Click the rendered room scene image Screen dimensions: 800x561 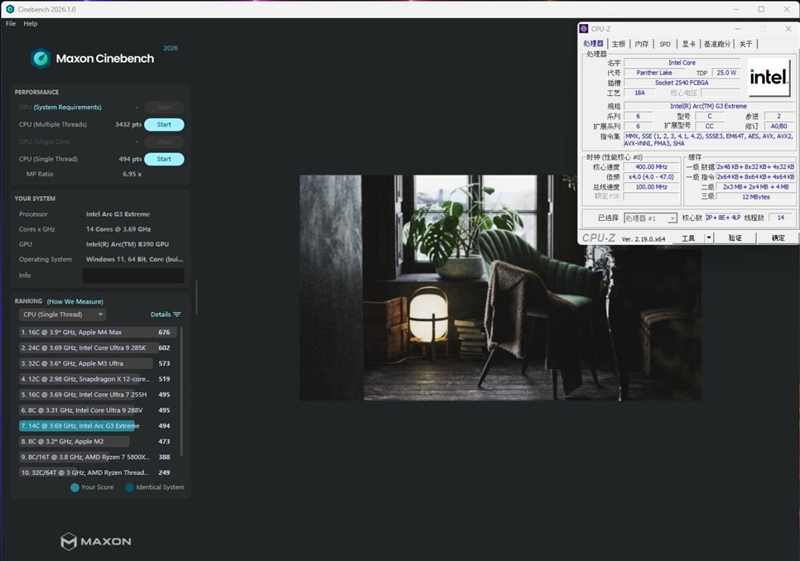500,288
